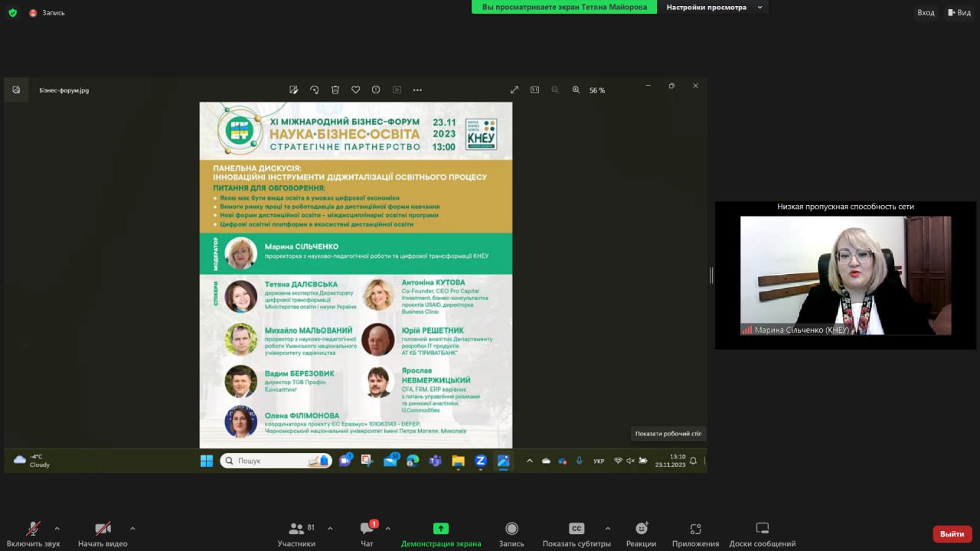Open Microsoft Teams in taskbar
Viewport: 980px width, 551px height.
pos(435,461)
